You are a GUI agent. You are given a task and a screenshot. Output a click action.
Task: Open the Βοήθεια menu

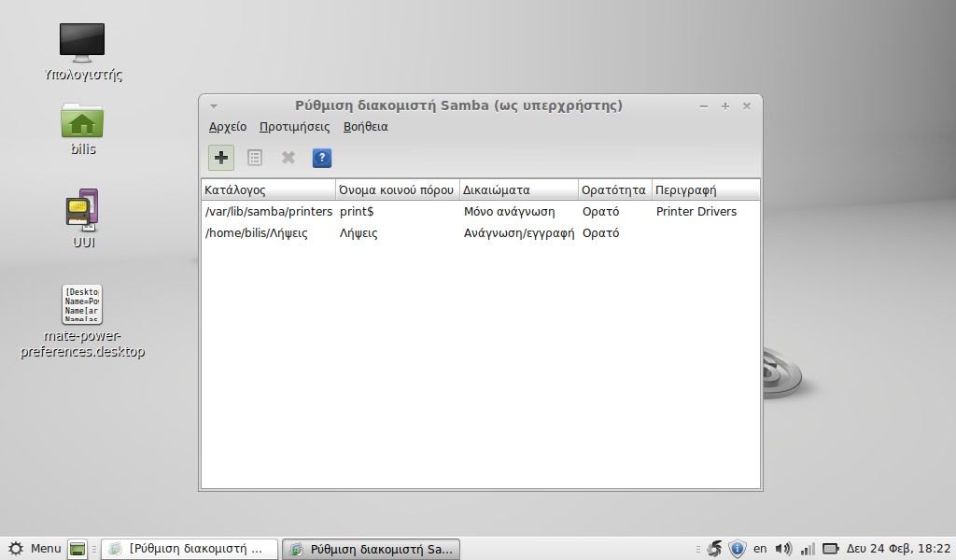(x=366, y=127)
